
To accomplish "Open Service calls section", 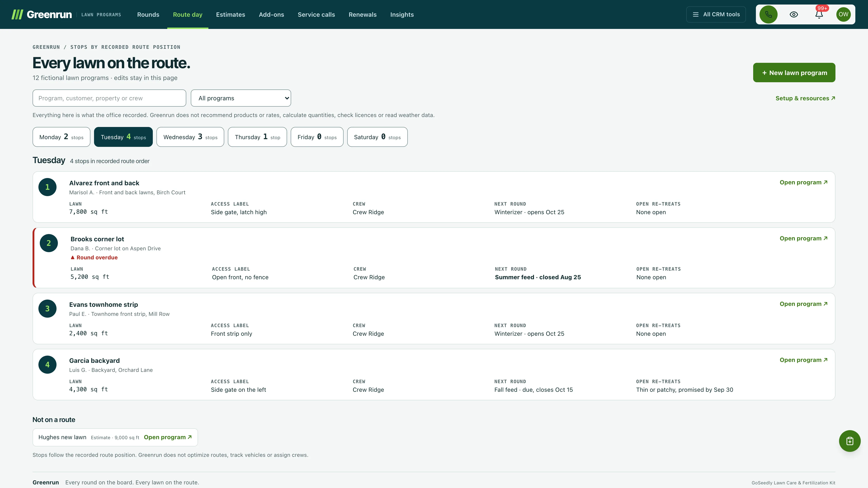I will pos(316,14).
